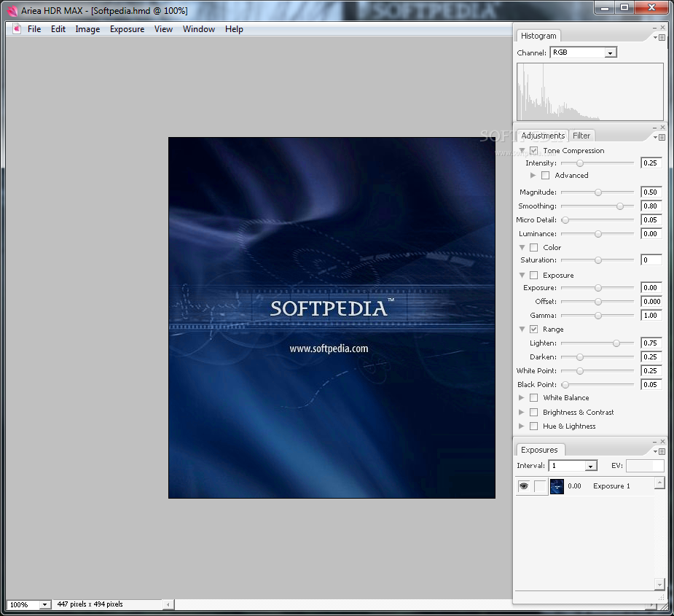This screenshot has height=616, width=674.
Task: Click the document icon left of File menu
Action: tap(17, 29)
